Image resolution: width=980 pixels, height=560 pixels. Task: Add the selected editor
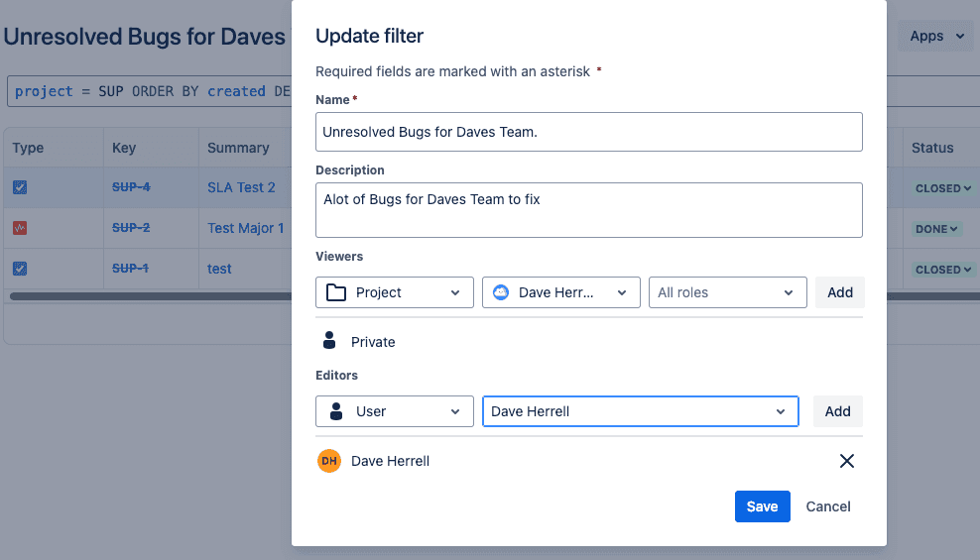pyautogui.click(x=837, y=411)
